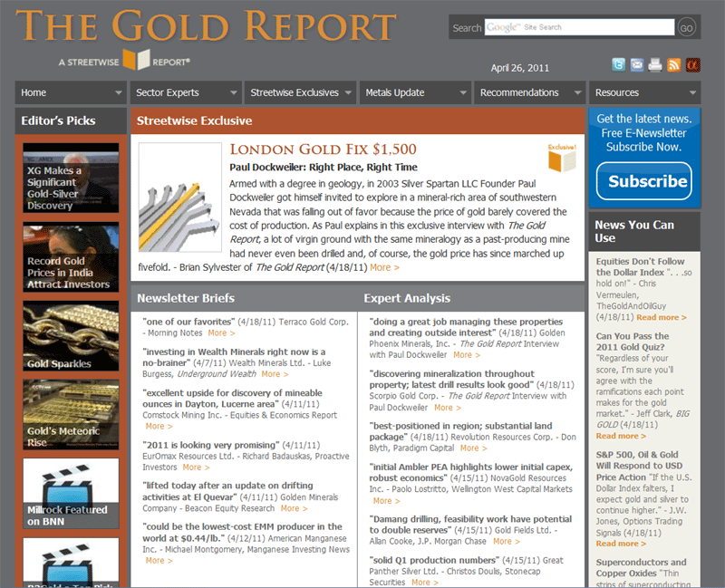Open the Twitter icon link
The width and height of the screenshot is (725, 588).
click(x=618, y=64)
